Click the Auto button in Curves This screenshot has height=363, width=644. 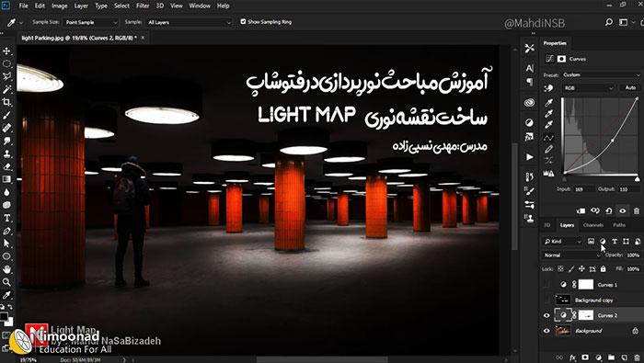(x=630, y=88)
